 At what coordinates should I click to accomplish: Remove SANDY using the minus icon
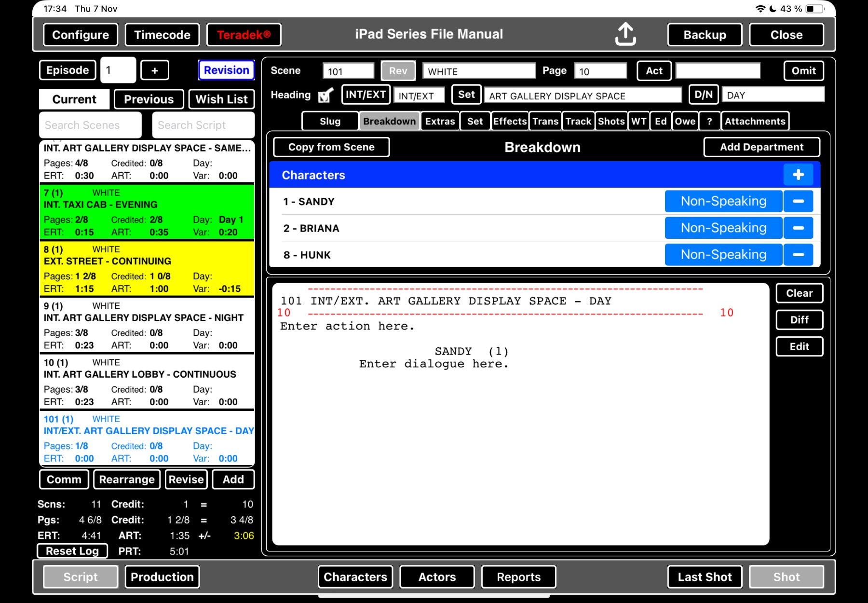pyautogui.click(x=798, y=201)
